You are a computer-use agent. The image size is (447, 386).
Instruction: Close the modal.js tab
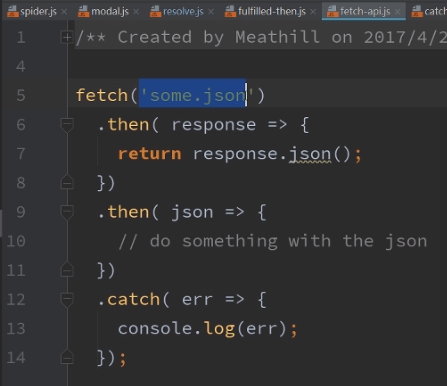tap(136, 12)
